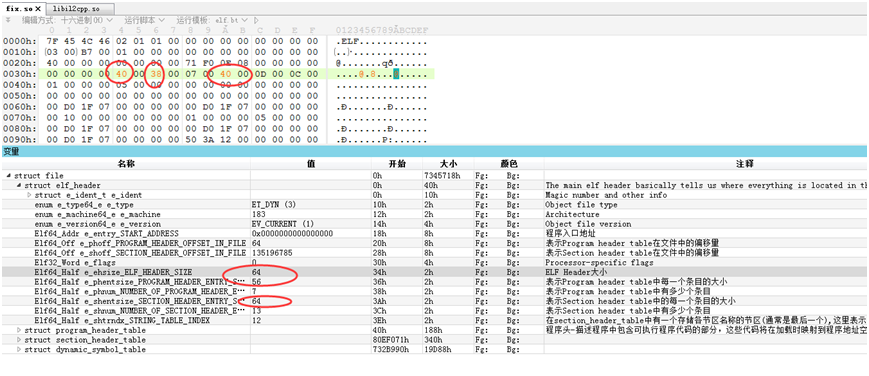The width and height of the screenshot is (869, 376).
Task: Click the 38 byte in row 0030h
Action: coord(156,74)
